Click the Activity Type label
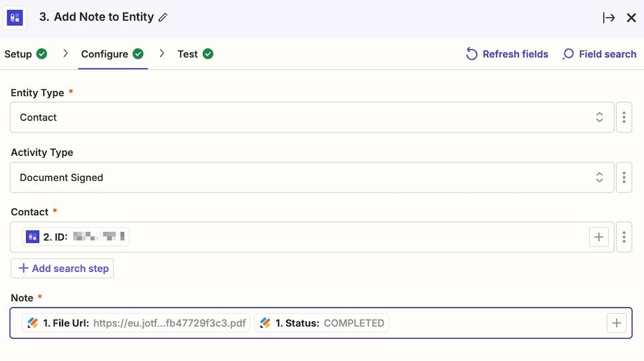Screen dimensions: 644x361 tap(42, 152)
